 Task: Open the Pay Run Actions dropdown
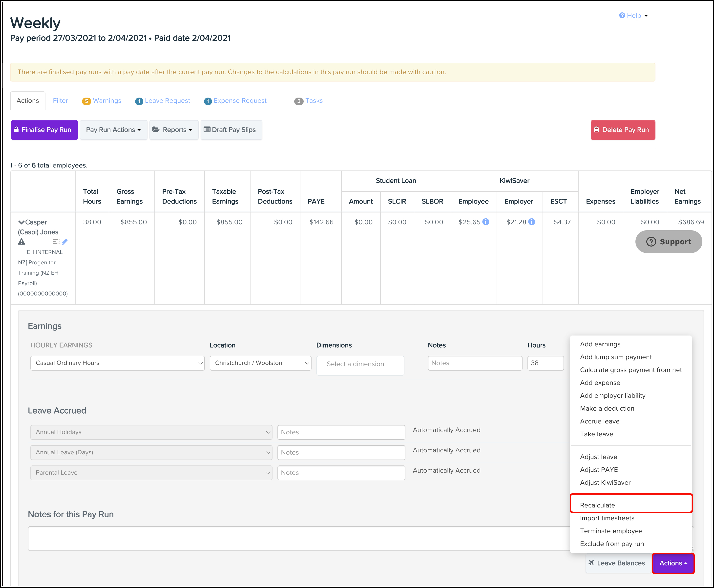click(113, 130)
